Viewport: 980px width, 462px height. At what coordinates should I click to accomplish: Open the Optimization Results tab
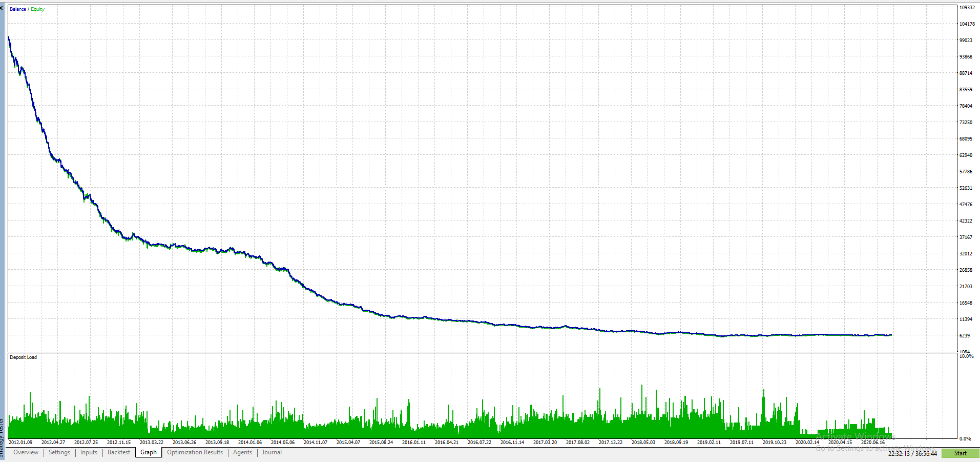(195, 452)
